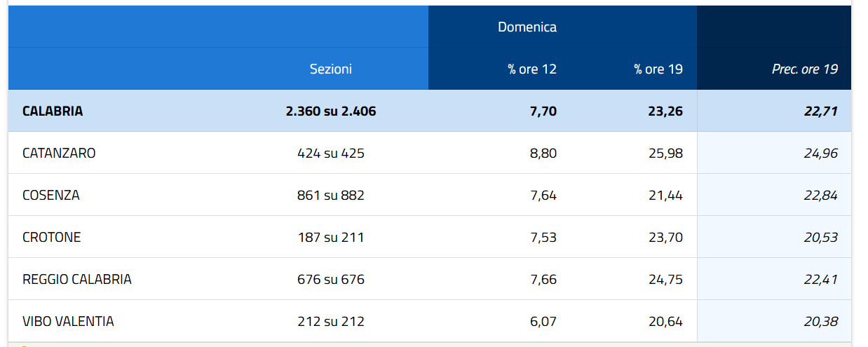
Task: Click Reggio Calabria's 24,75 turnout cell
Action: 665,279
